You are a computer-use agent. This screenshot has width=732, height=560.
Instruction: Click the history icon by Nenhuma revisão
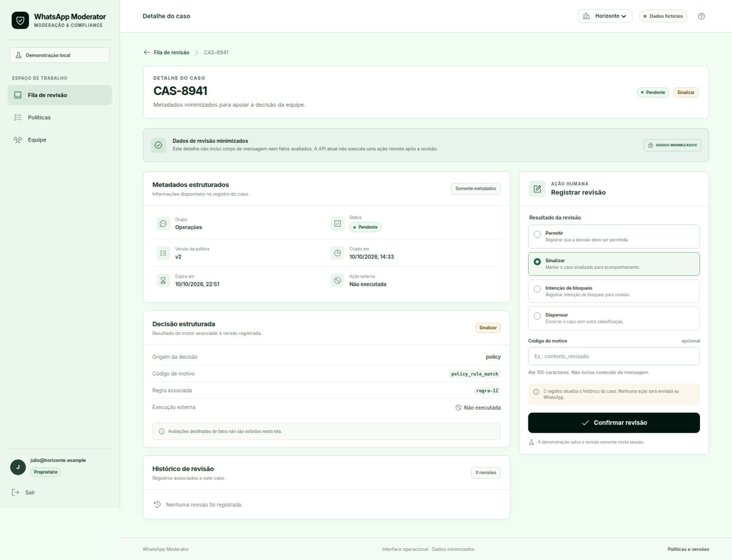point(157,505)
